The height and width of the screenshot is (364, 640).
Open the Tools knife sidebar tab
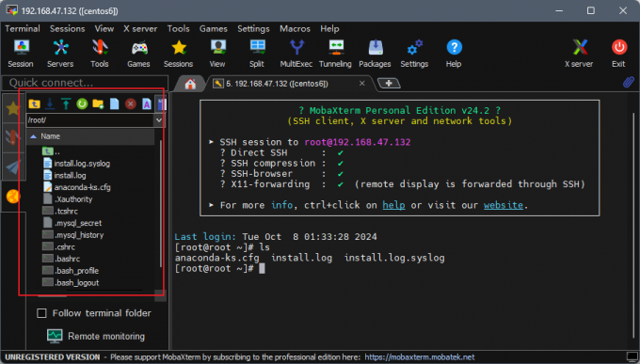pos(13,137)
